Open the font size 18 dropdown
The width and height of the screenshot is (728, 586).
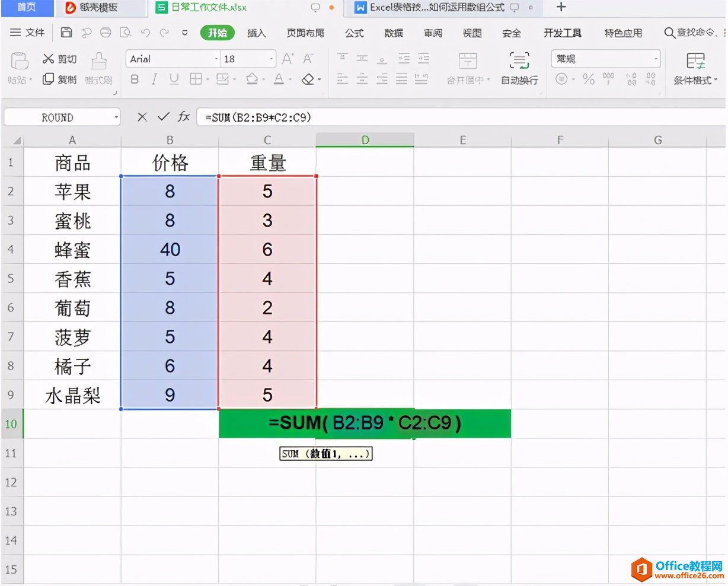(x=272, y=59)
